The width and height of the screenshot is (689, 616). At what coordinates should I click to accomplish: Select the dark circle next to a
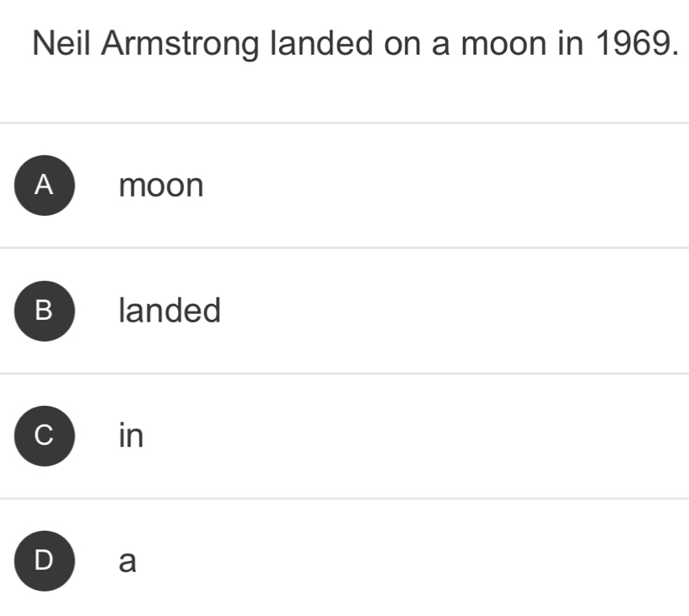tap(44, 559)
